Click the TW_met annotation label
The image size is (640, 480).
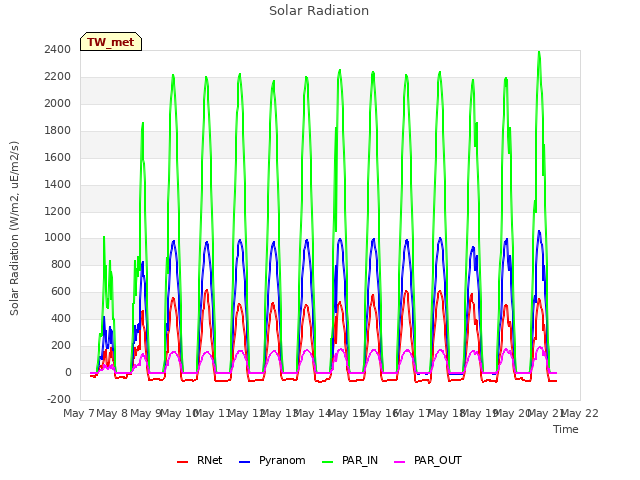tap(111, 42)
